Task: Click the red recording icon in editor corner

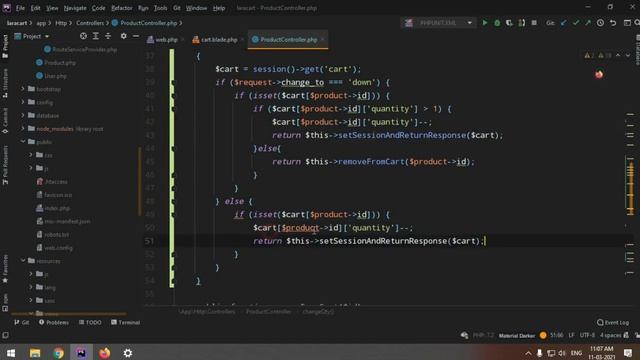Action: 599,74
